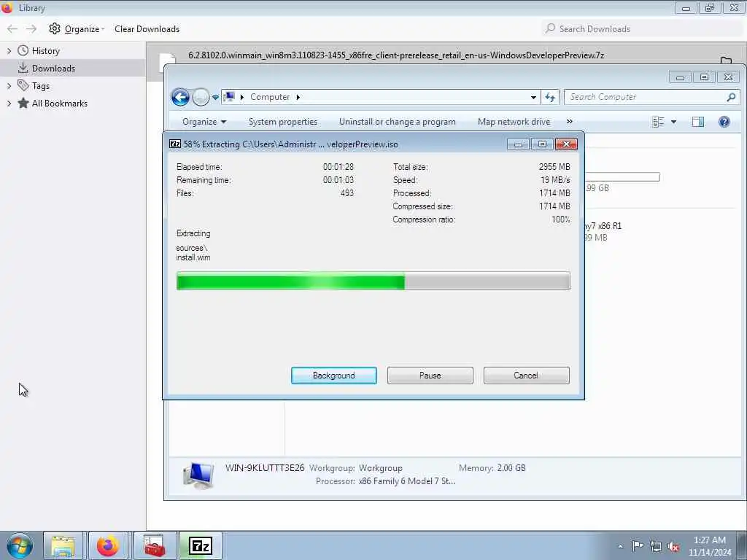The width and height of the screenshot is (747, 560).
Task: Open Action Center flag icon
Action: coord(638,546)
